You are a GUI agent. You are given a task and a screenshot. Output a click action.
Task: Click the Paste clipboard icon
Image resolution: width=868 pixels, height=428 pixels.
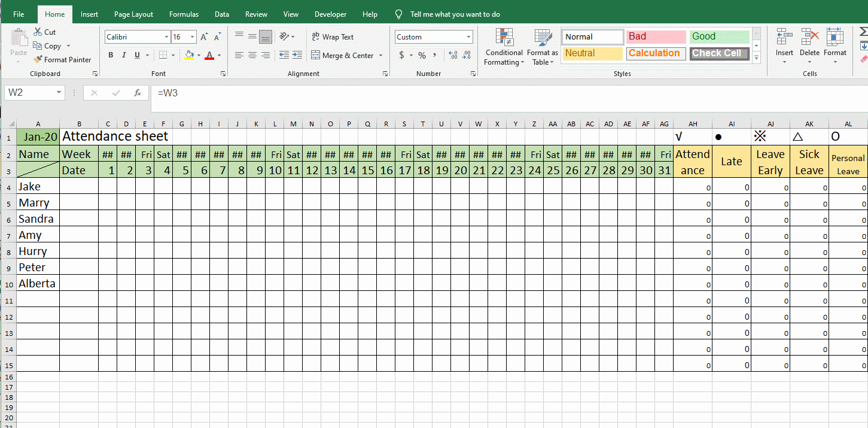[x=19, y=38]
